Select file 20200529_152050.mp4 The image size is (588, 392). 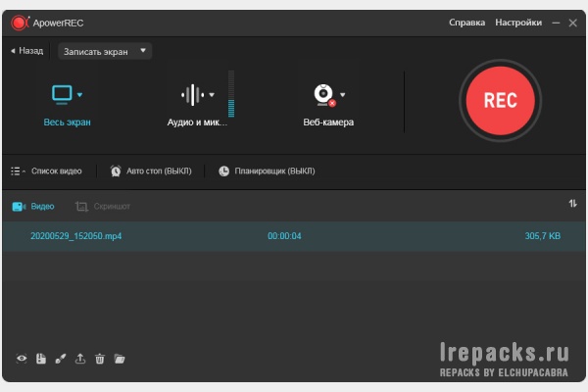[x=76, y=236]
